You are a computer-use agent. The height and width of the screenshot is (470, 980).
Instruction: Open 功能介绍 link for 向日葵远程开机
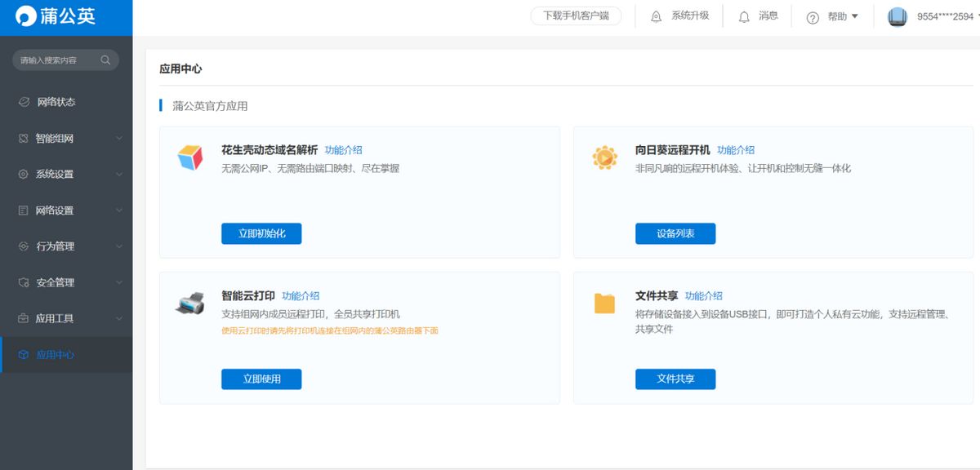pos(736,150)
